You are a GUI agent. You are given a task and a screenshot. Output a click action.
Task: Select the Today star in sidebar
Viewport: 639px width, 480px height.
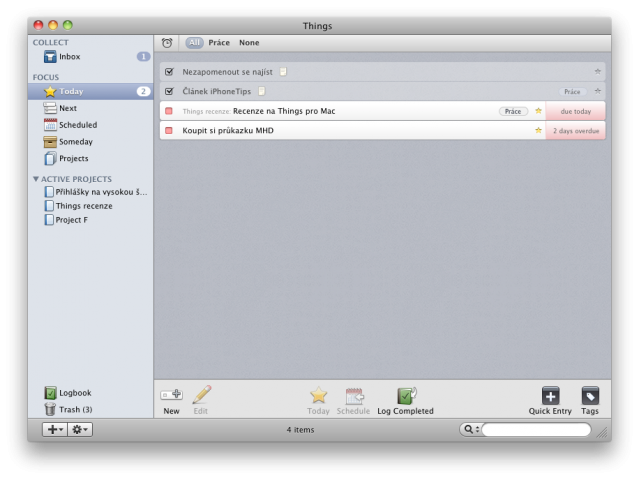coord(50,91)
